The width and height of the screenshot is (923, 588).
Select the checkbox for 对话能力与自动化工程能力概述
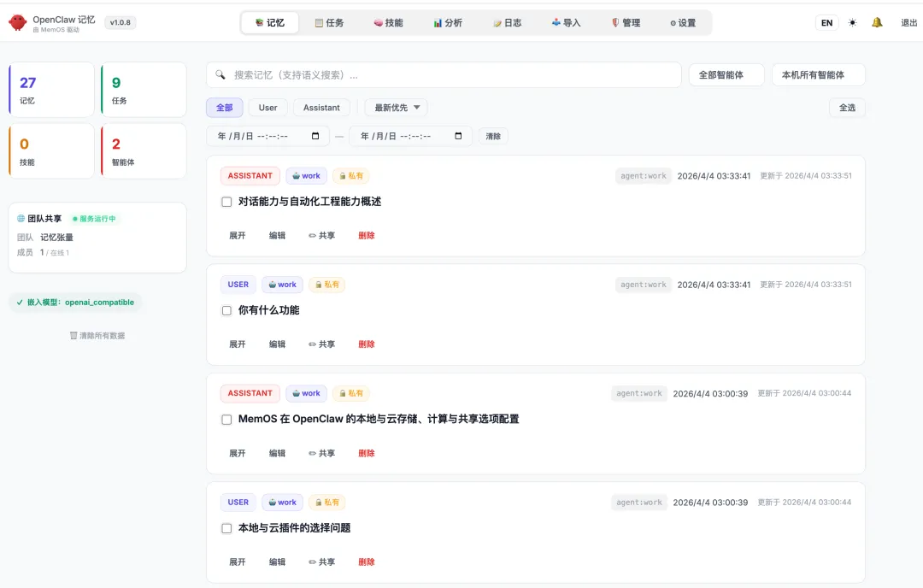[226, 202]
